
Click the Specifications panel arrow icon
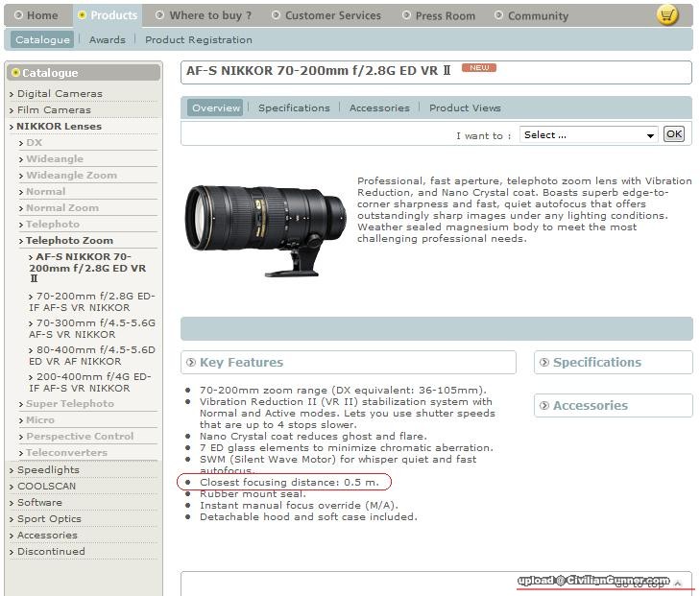(x=544, y=363)
